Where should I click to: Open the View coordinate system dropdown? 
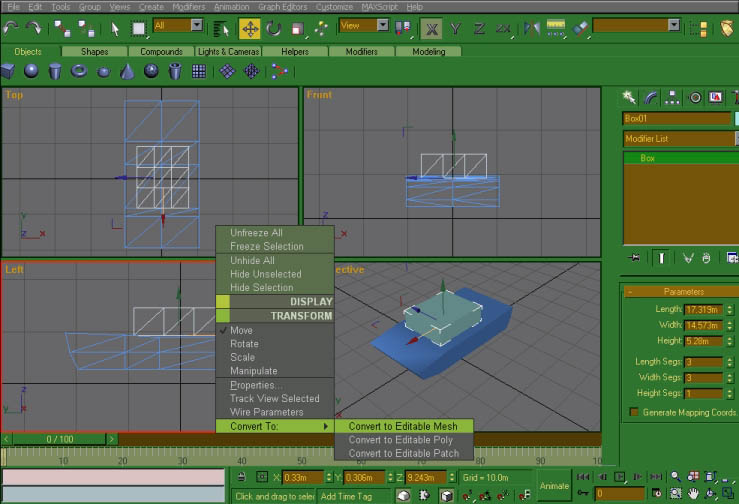[364, 25]
